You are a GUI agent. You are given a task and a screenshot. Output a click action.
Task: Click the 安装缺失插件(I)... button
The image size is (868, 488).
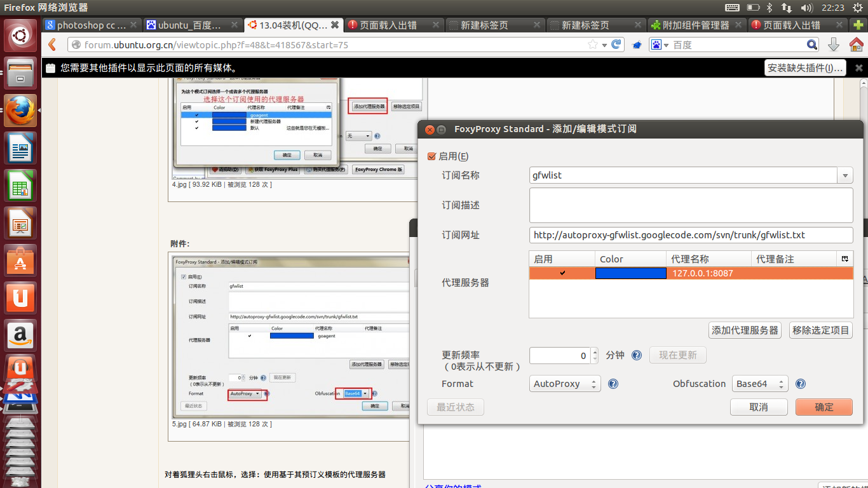(805, 68)
